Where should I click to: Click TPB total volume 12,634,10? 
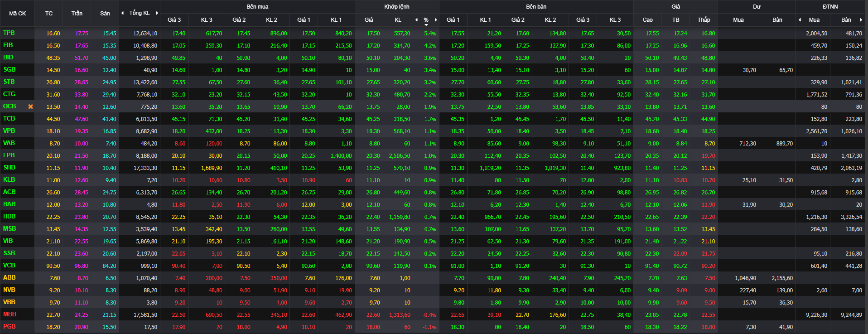pos(145,34)
